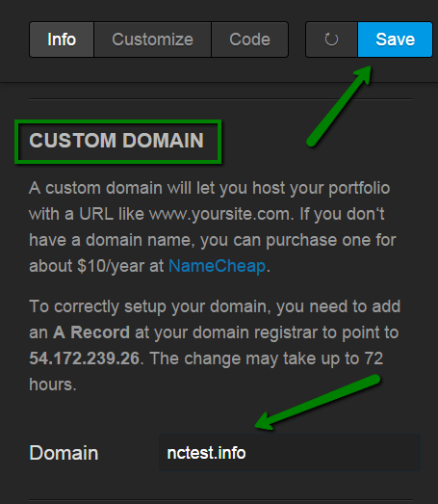Image resolution: width=438 pixels, height=504 pixels.
Task: Click the green arrow pointing at Save
Action: pyautogui.click(x=339, y=106)
